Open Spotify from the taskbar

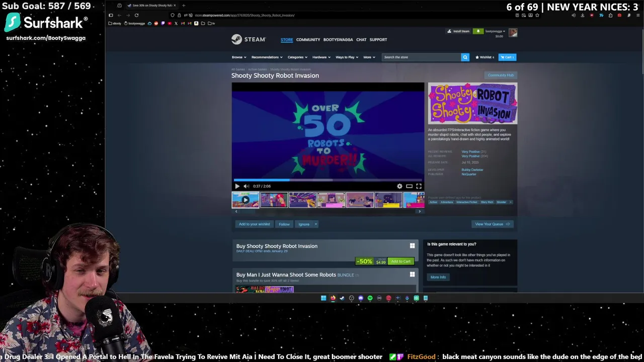click(x=370, y=298)
